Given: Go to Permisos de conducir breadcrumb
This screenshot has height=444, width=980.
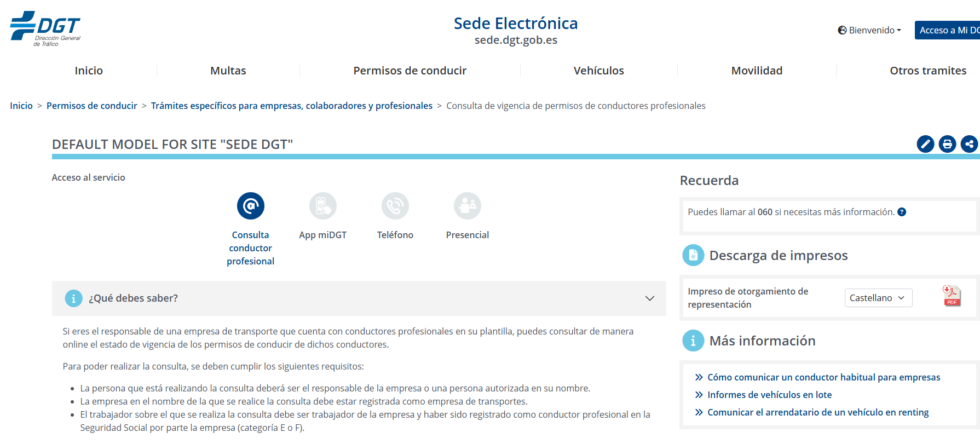Looking at the screenshot, I should click(92, 106).
